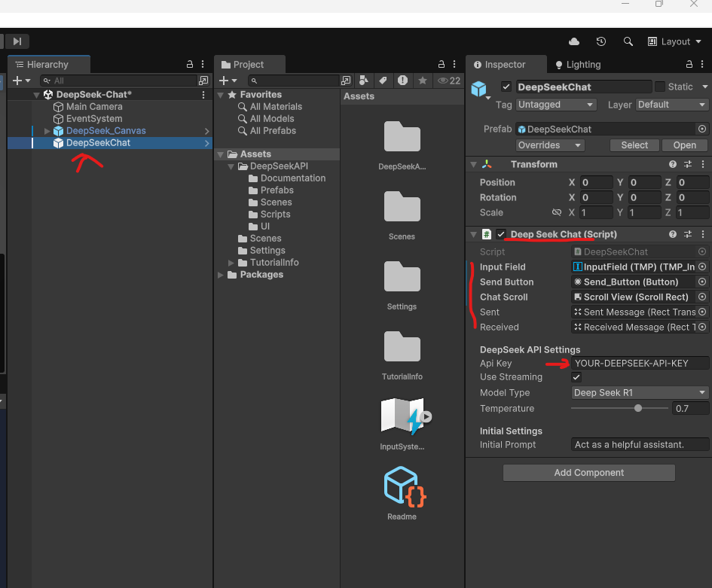Click the Hierarchy add (+) button
Image resolution: width=712 pixels, height=588 pixels.
coord(21,81)
